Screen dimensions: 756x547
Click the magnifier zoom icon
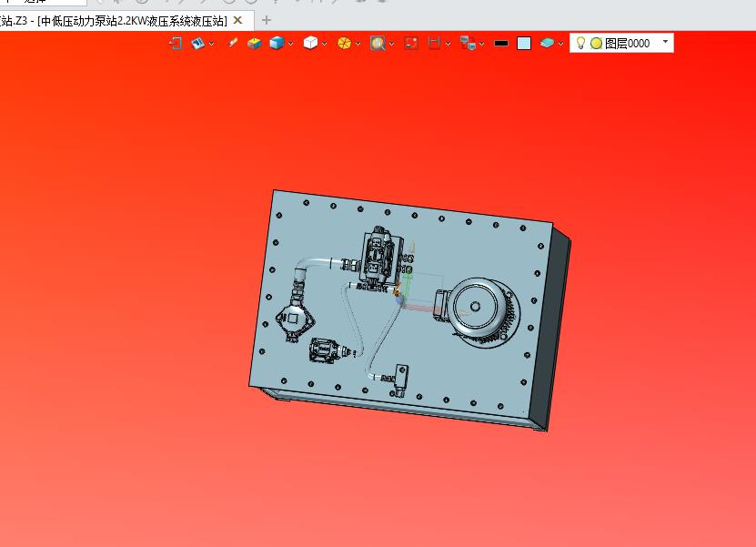coord(378,44)
